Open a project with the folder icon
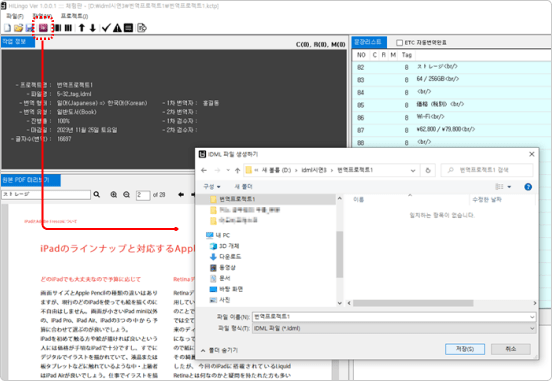This screenshot has height=381, width=552. point(18,28)
